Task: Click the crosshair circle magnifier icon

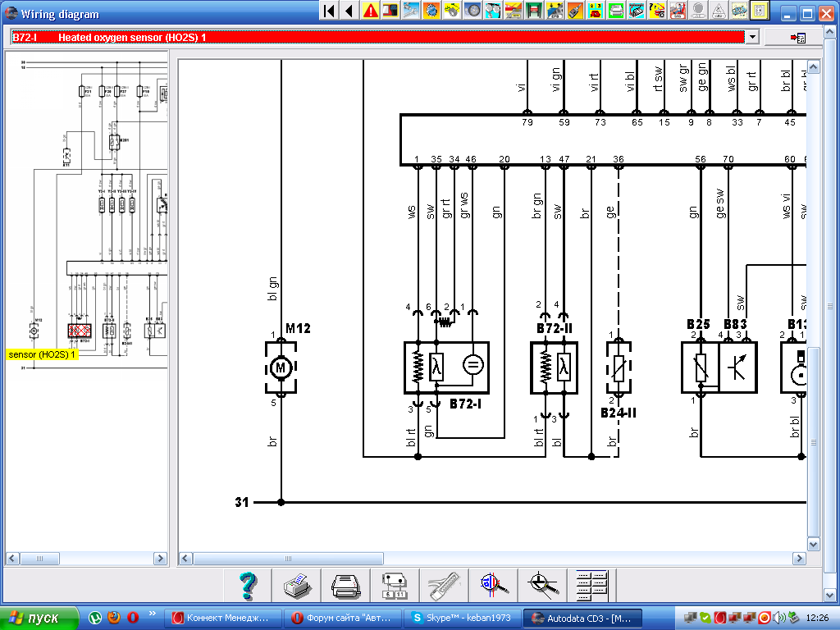Action: tap(543, 586)
